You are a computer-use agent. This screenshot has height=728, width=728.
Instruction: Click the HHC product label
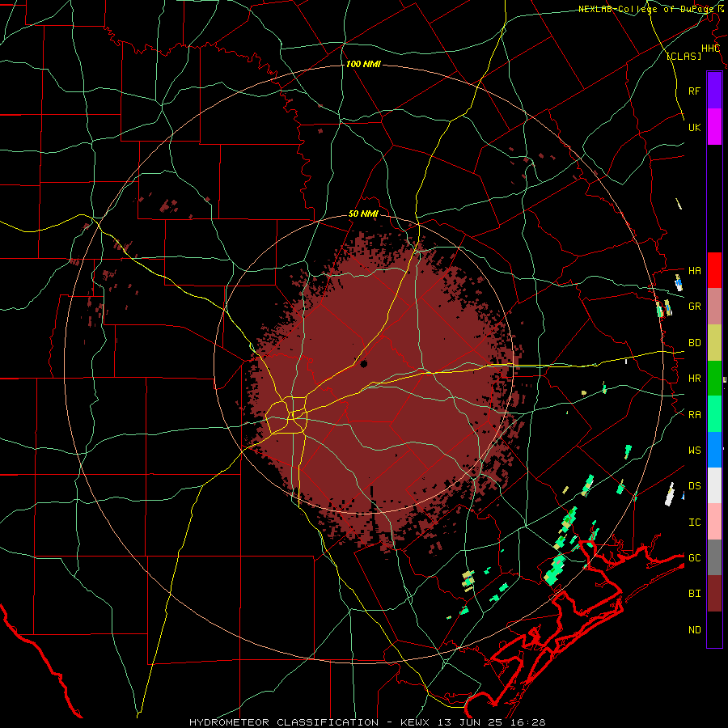[710, 49]
